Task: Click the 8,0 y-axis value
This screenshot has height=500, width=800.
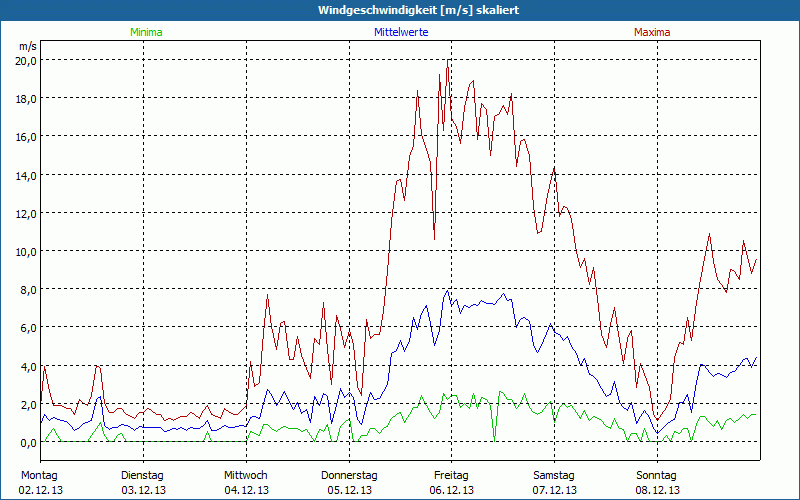Action: 25,290
